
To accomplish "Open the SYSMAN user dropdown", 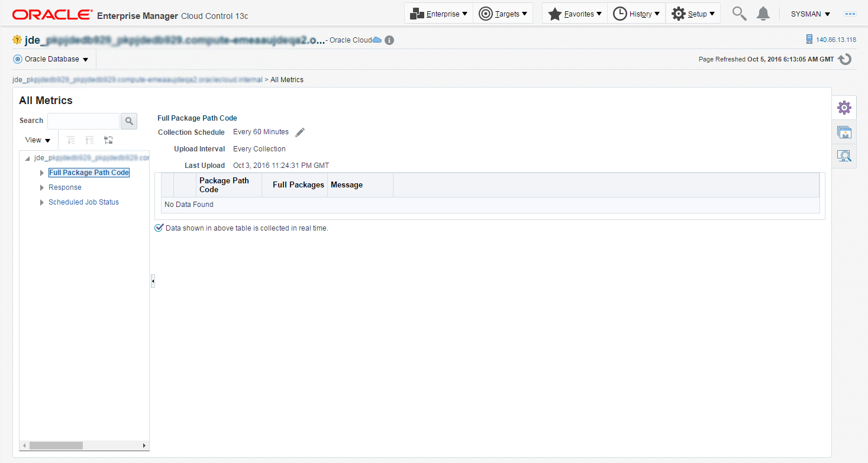I will tap(811, 14).
